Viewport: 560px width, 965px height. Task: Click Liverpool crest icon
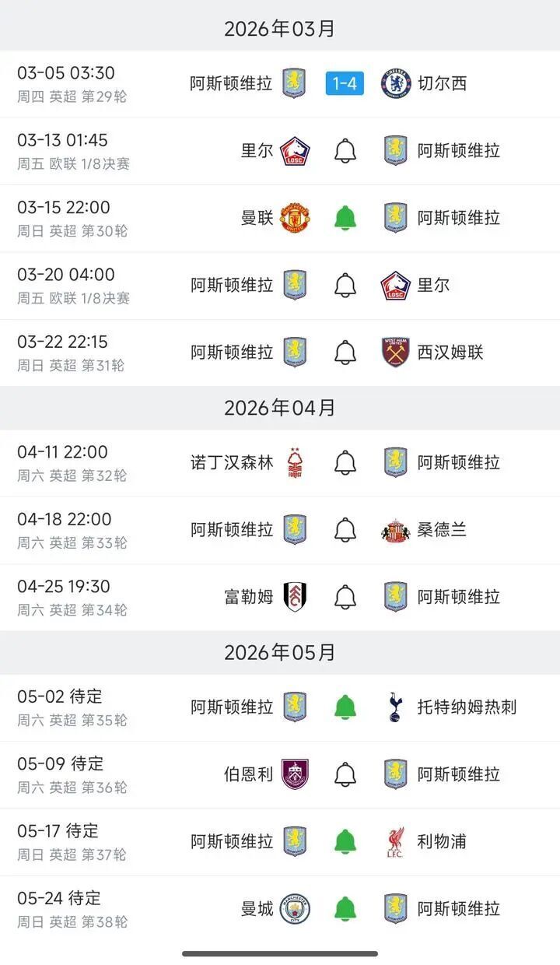coord(395,842)
